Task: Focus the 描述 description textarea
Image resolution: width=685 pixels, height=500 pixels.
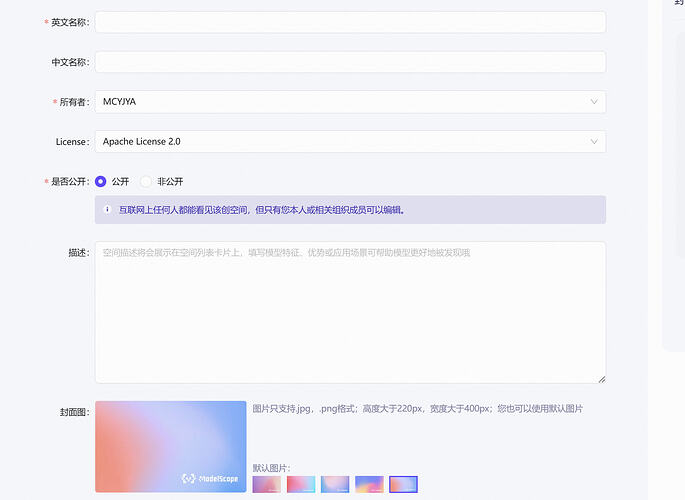Action: (350, 313)
